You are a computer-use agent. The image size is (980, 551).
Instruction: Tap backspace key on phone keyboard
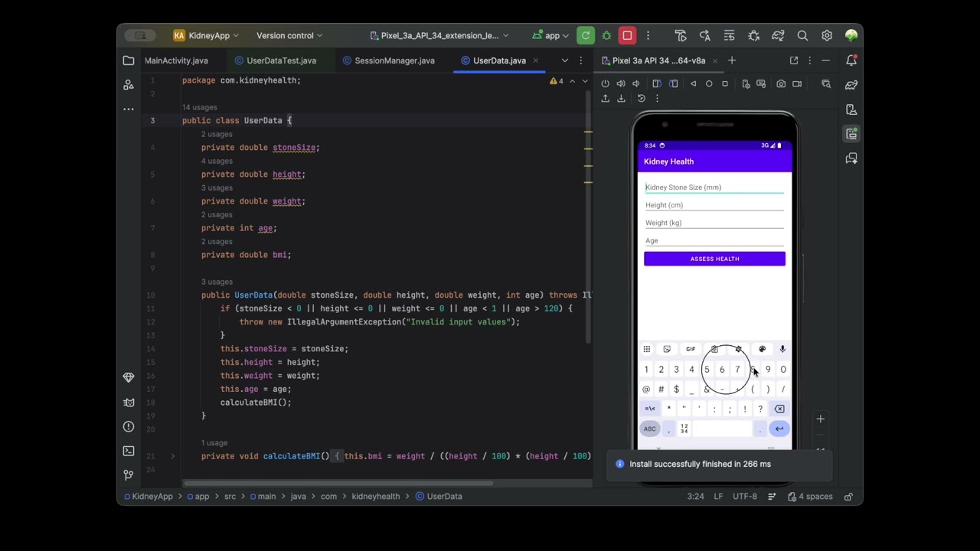779,409
